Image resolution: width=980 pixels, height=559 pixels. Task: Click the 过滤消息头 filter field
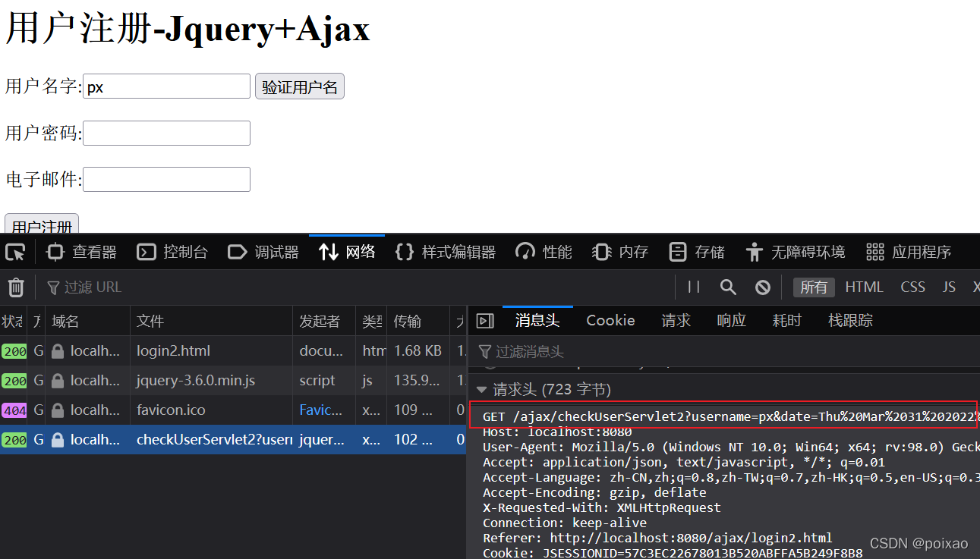tap(723, 352)
